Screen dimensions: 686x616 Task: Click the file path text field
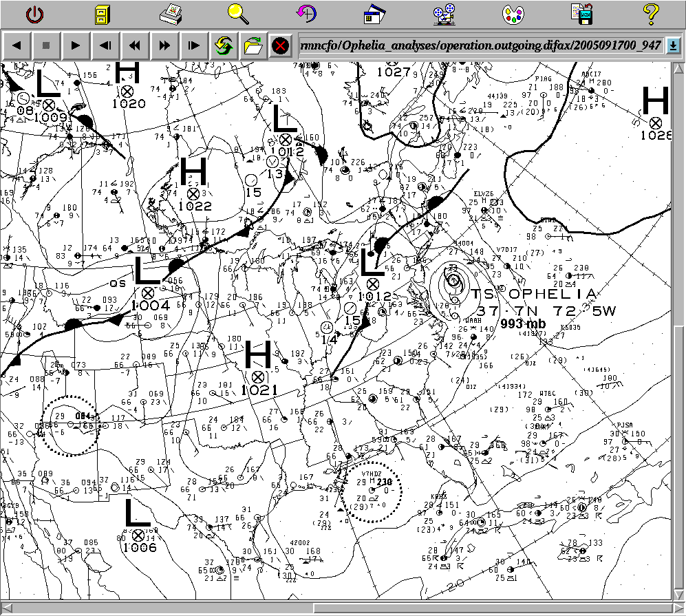[480, 45]
